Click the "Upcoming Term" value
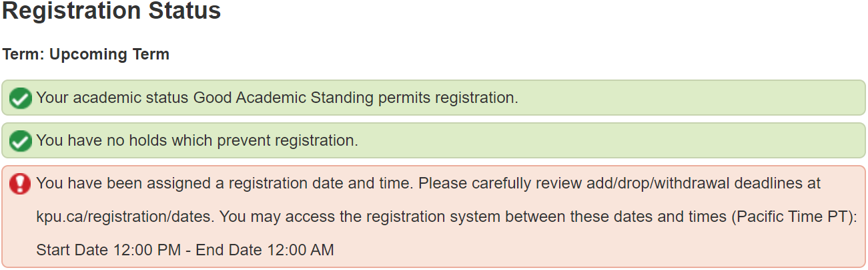868x270 pixels. [109, 54]
